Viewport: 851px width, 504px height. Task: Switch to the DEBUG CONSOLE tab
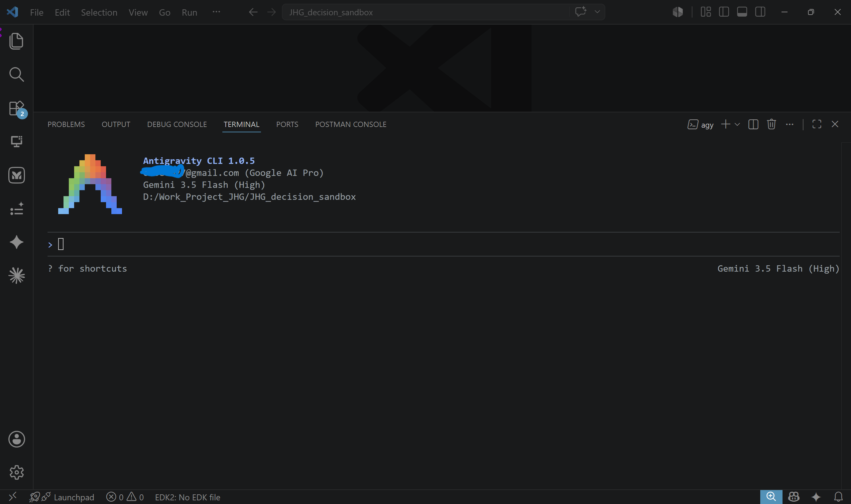(x=177, y=124)
